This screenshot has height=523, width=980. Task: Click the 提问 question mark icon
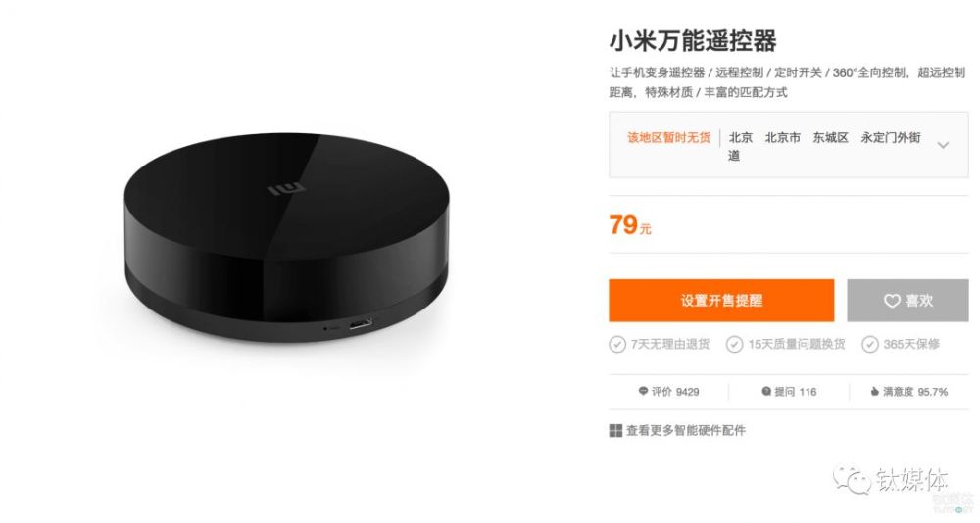[x=766, y=391]
